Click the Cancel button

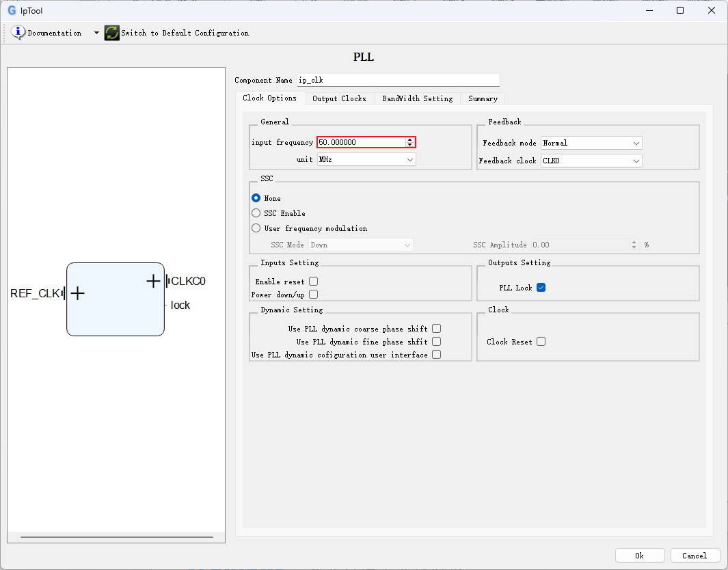pos(695,556)
